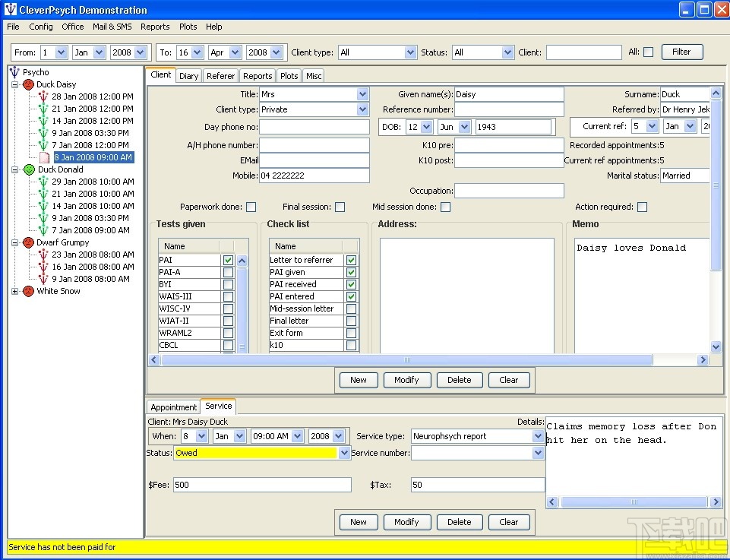Enable the Mid-session letter checkbox
Screen dimensions: 730x560
pyautogui.click(x=351, y=308)
